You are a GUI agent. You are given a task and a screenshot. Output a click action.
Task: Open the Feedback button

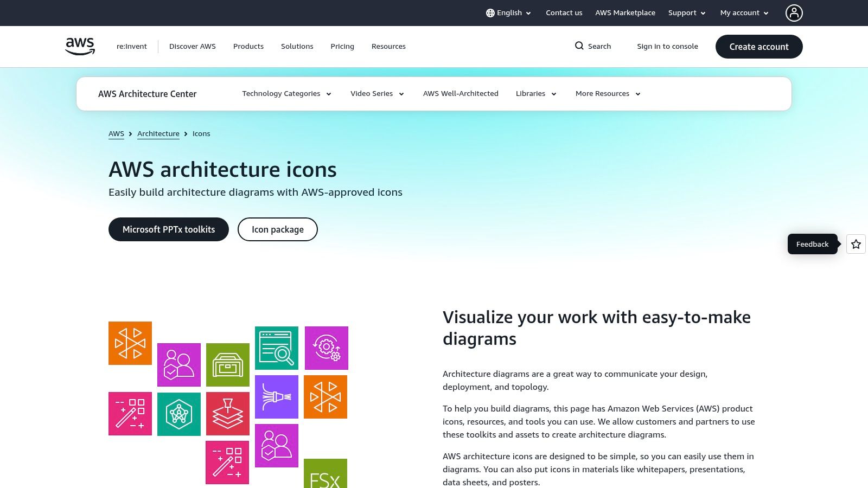tap(813, 244)
